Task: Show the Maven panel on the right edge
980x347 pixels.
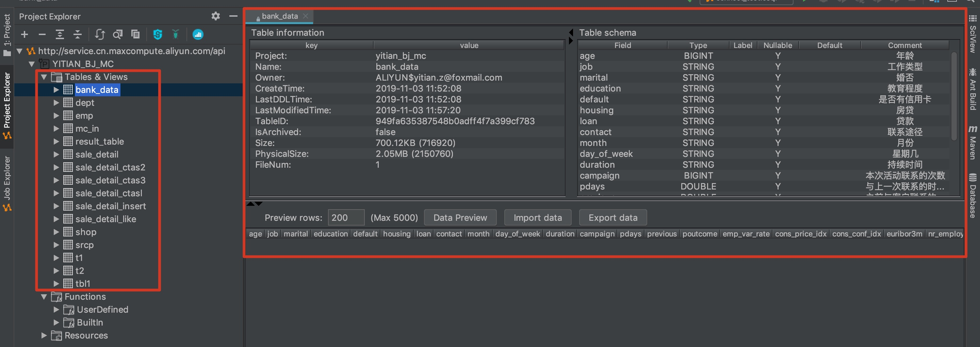Action: pos(974,148)
